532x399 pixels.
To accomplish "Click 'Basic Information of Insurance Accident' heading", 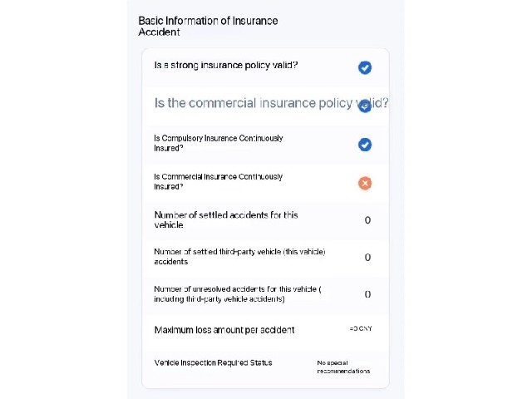I will (208, 26).
